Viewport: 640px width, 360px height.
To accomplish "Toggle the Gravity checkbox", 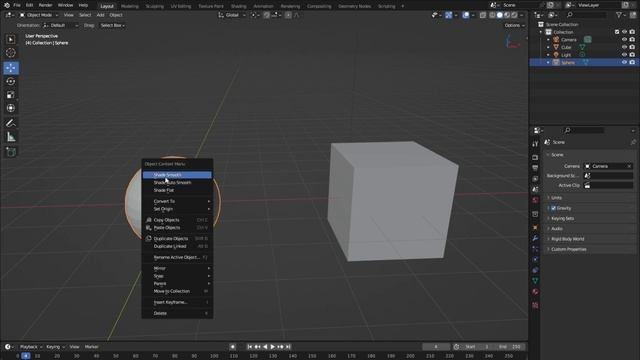I will pos(553,208).
